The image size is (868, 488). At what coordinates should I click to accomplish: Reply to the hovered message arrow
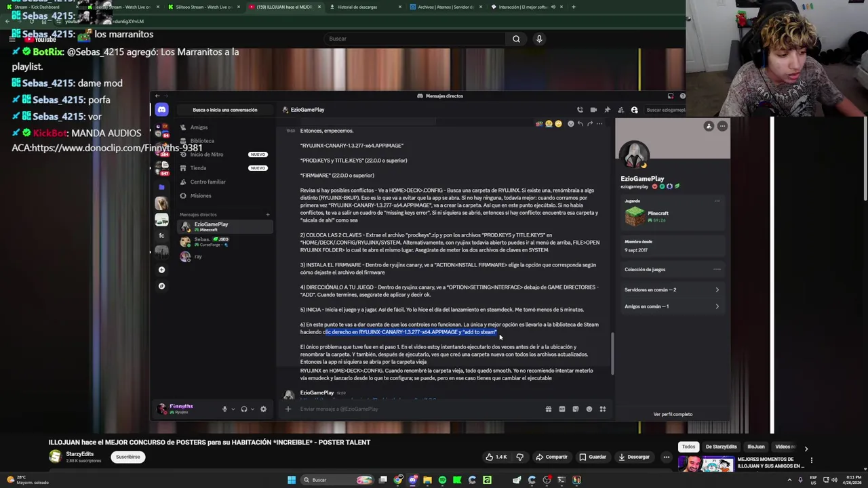[x=580, y=124]
